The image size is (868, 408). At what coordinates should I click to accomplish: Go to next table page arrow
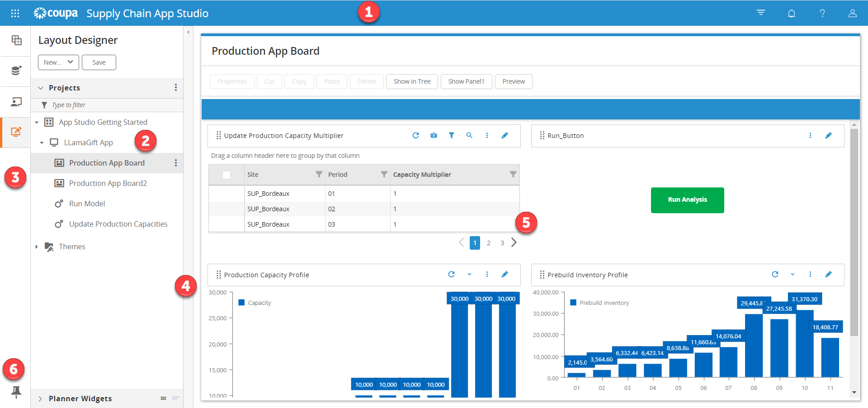click(514, 242)
